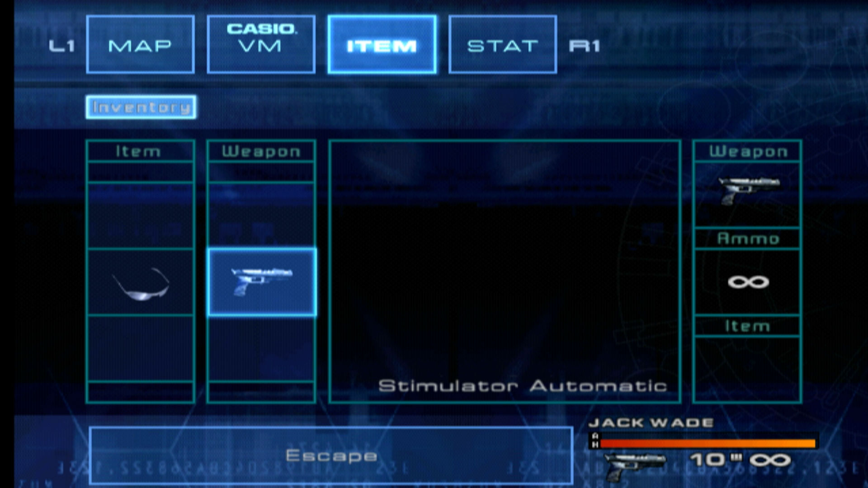Image resolution: width=868 pixels, height=488 pixels.
Task: Select the ITEM tab
Action: tap(381, 45)
